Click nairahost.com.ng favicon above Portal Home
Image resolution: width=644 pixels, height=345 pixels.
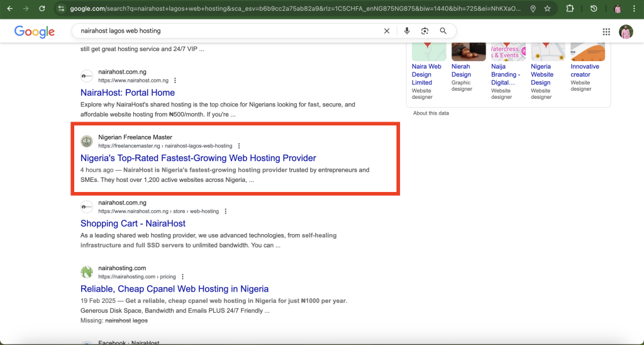(87, 76)
